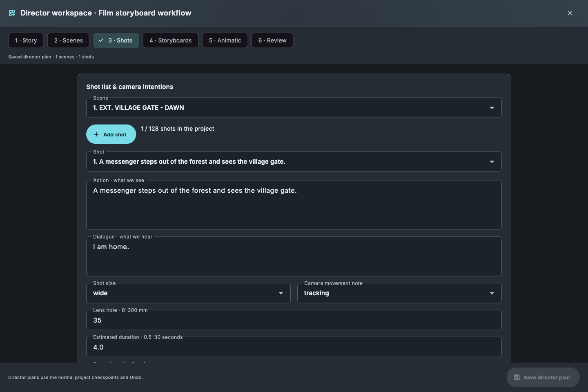The image size is (588, 392).
Task: Click the plus icon in Add shot
Action: (96, 134)
